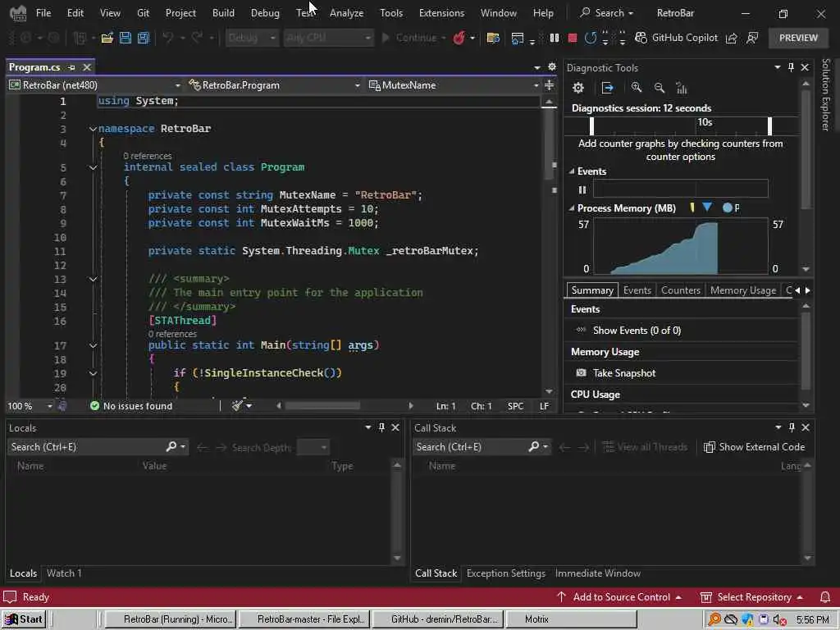Pause debugging with Break All icon
The image size is (840, 630).
[555, 38]
